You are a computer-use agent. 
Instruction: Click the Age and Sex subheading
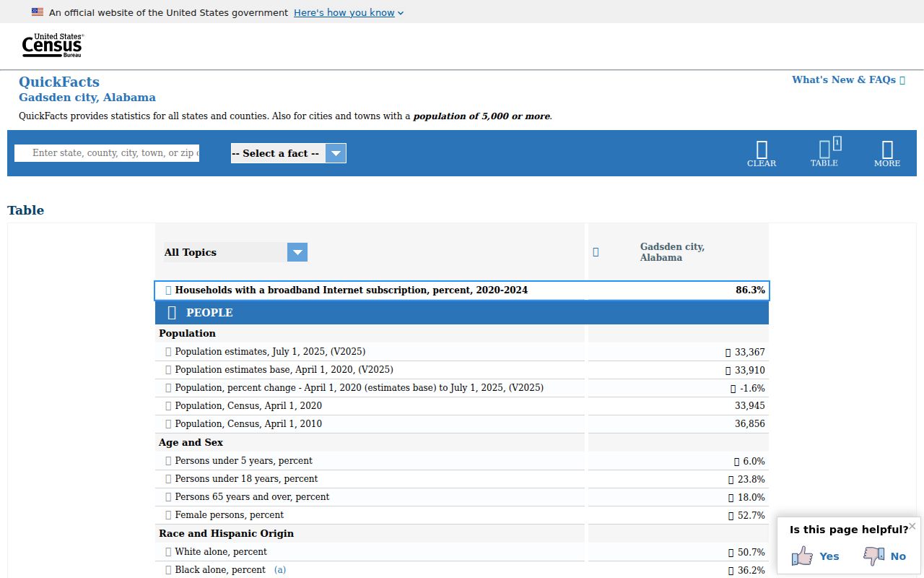pos(191,443)
